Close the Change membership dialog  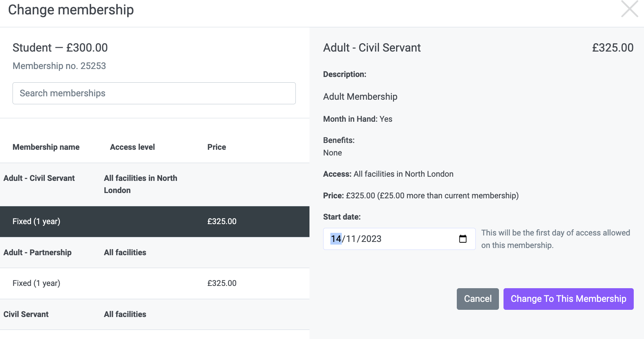coord(630,9)
